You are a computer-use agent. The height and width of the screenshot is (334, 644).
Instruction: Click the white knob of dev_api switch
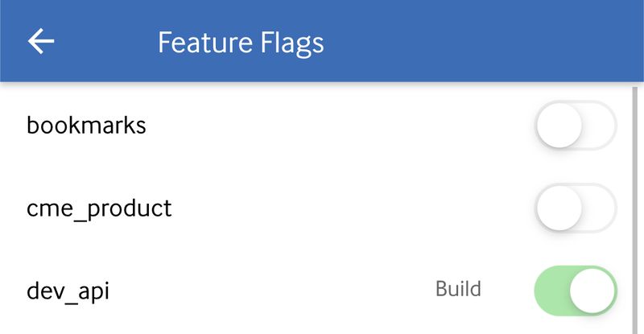[593, 290]
